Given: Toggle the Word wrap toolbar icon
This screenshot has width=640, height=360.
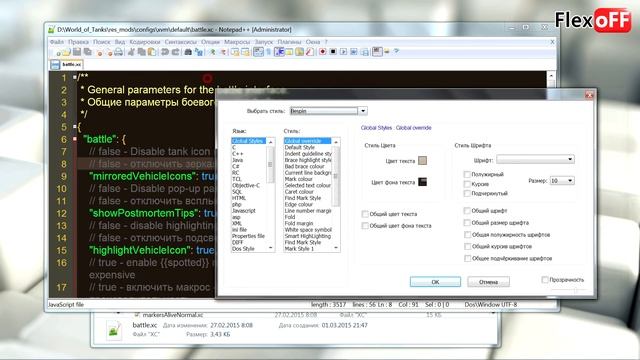Looking at the screenshot, I should (x=258, y=52).
